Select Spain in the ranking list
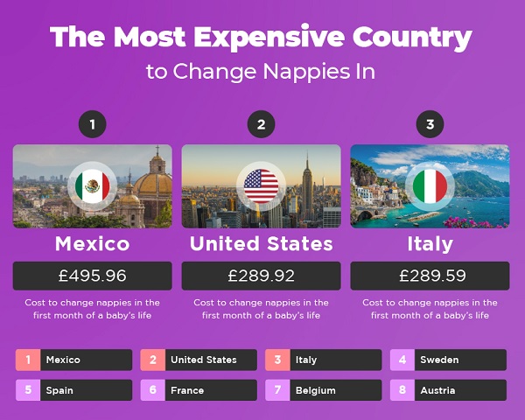The height and width of the screenshot is (420, 525). coord(85,390)
